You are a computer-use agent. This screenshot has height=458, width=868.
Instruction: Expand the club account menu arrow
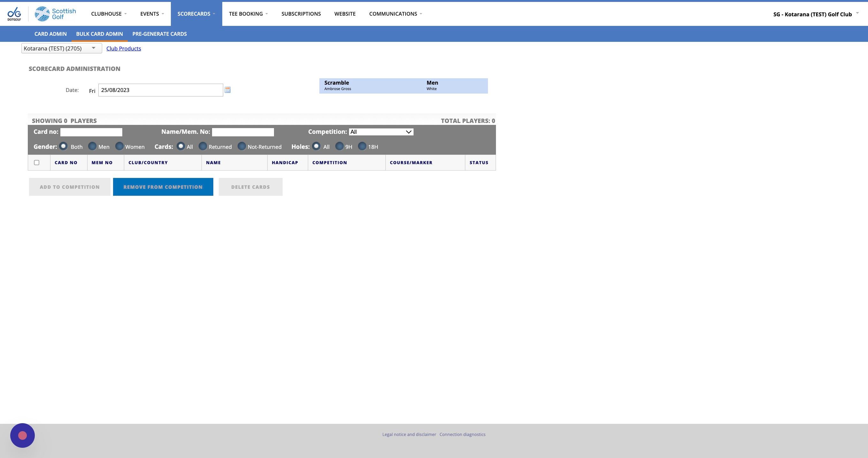coord(857,13)
